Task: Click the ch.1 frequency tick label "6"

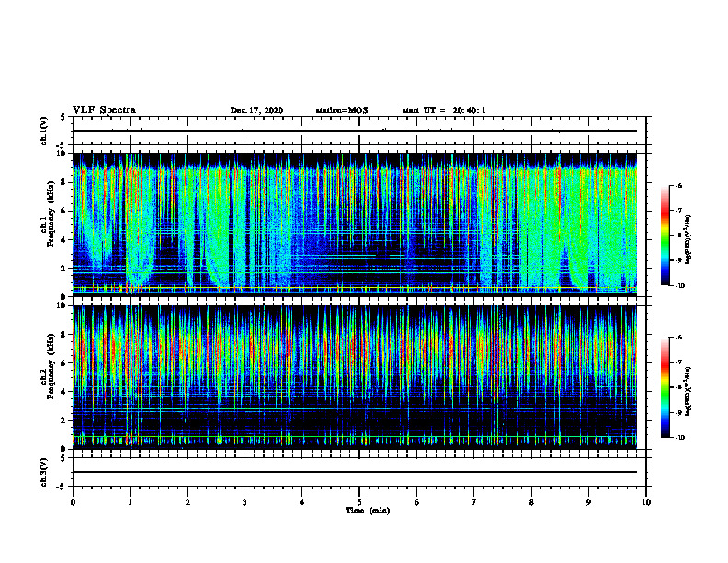Action: click(64, 212)
